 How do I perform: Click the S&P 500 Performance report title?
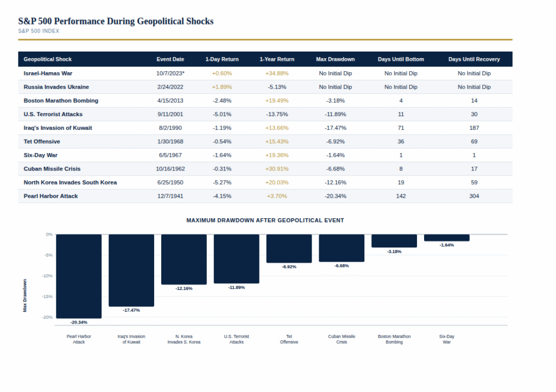coord(116,21)
